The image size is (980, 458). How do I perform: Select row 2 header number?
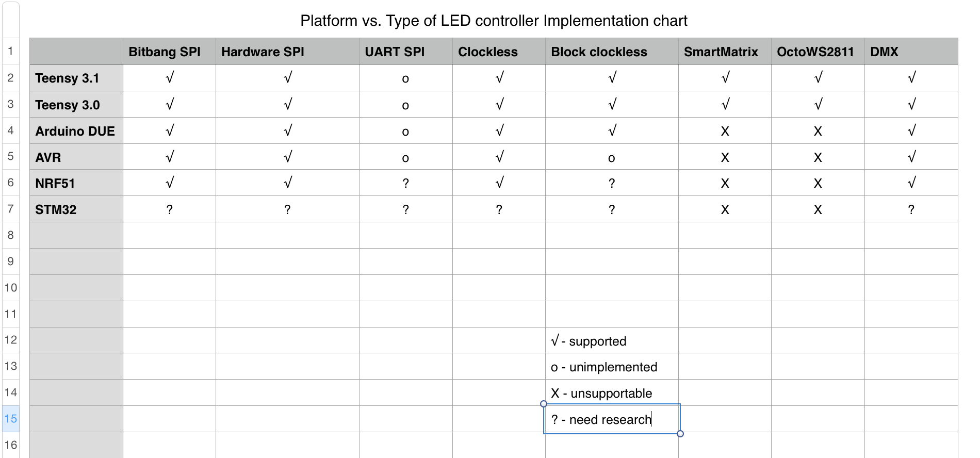coord(10,78)
